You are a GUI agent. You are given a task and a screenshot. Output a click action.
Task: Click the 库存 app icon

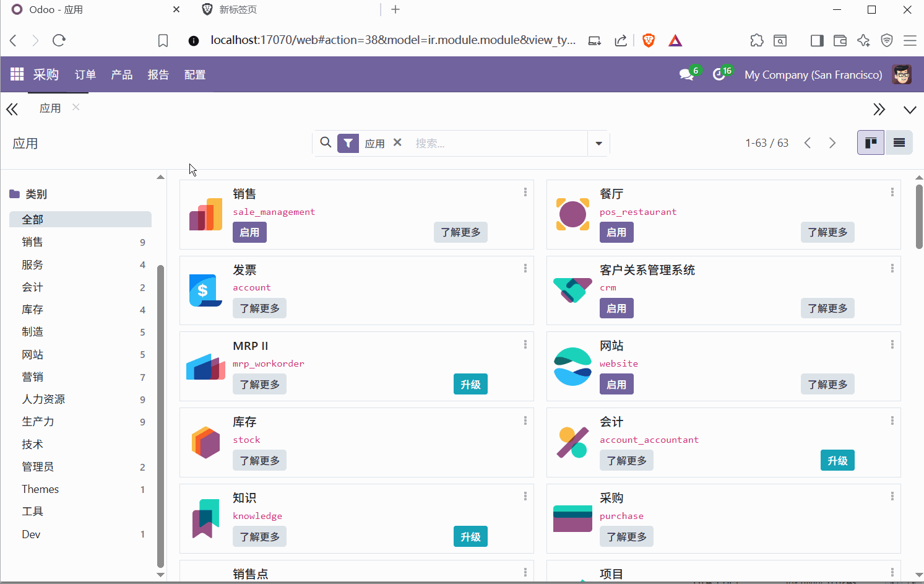205,443
